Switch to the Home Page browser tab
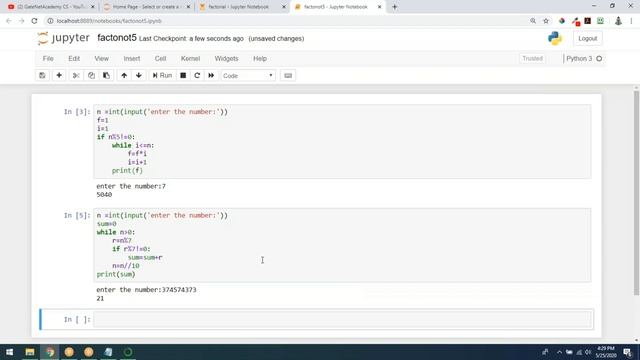The height and width of the screenshot is (360, 640). click(x=145, y=7)
